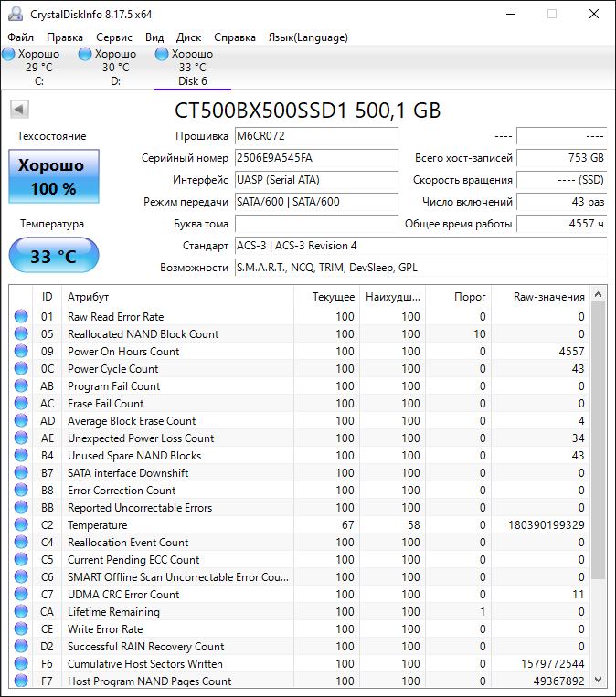Open the Сервис menu
Image resolution: width=616 pixels, height=697 pixels.
114,37
